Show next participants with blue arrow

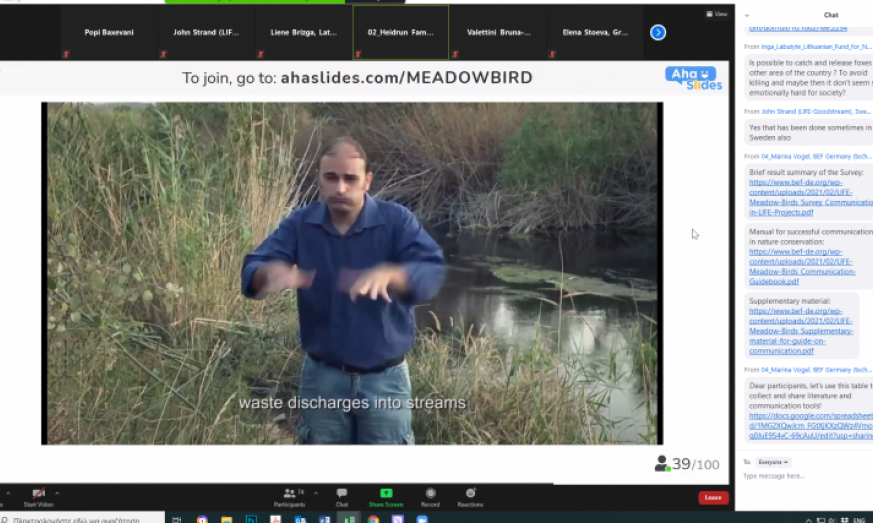pyautogui.click(x=658, y=32)
